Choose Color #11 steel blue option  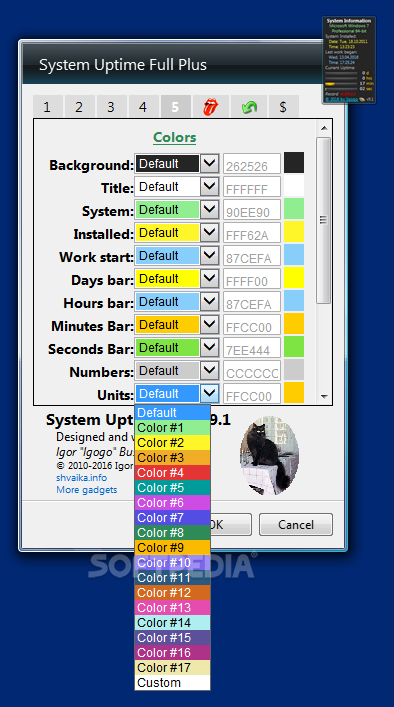[x=173, y=577]
